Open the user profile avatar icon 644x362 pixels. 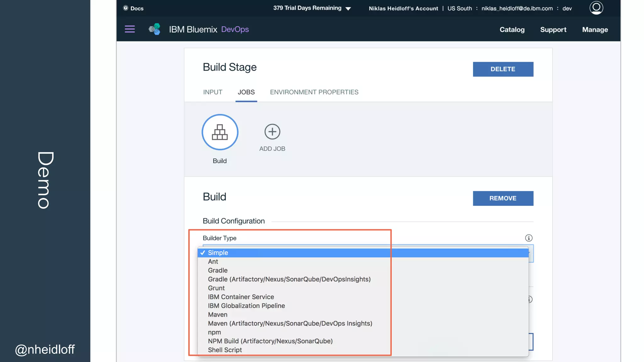[x=596, y=8]
